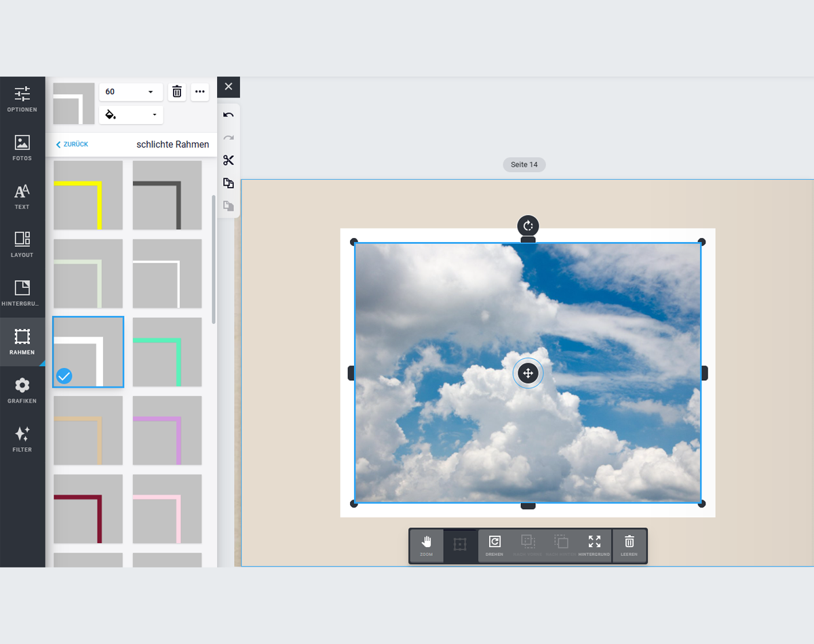814x644 pixels.
Task: Select the yellow frame thumbnail
Action: [88, 195]
